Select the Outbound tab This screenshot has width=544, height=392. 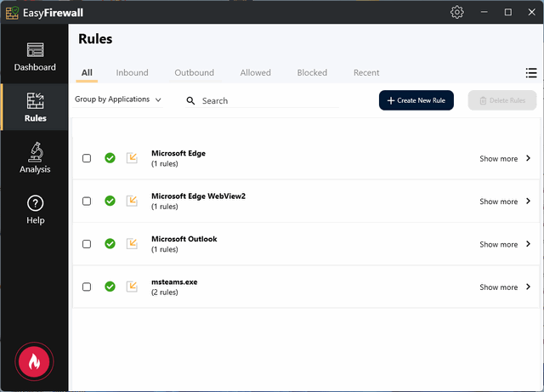click(194, 72)
